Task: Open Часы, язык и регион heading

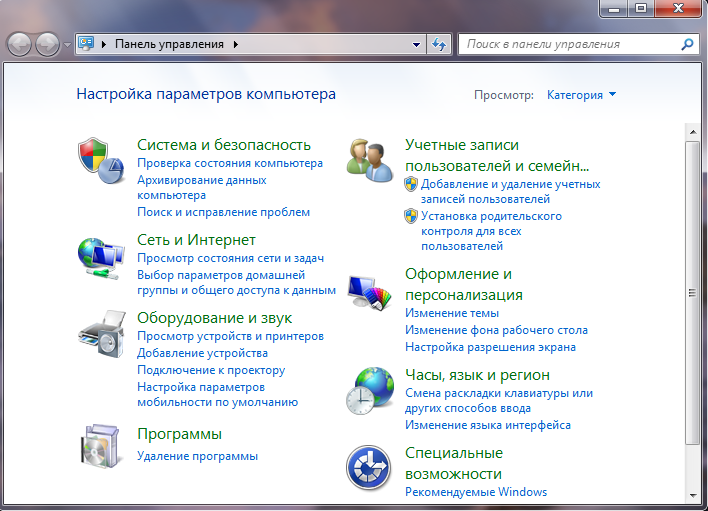Action: pos(477,375)
